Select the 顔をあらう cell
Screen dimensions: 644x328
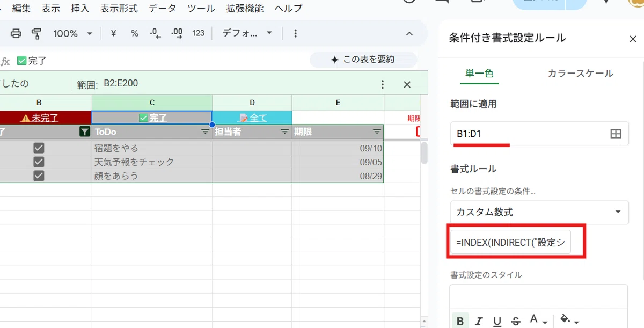pyautogui.click(x=152, y=176)
